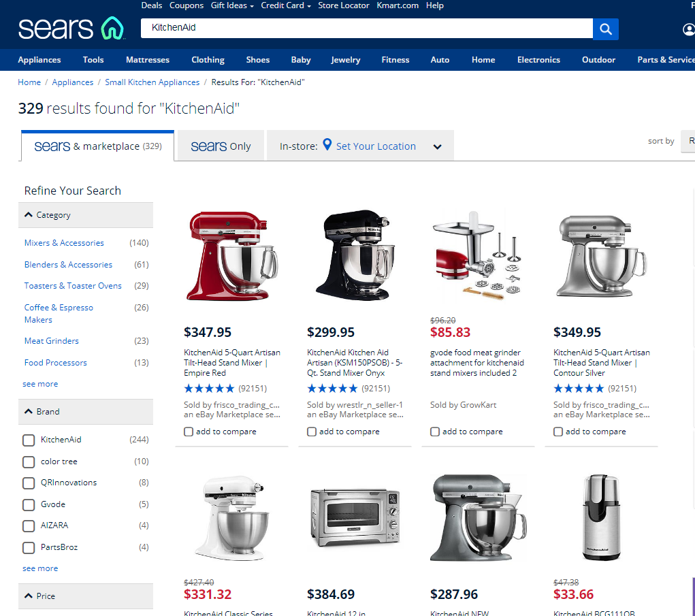Open Help link in top bar
Image resolution: width=695 pixels, height=616 pixels.
point(435,5)
